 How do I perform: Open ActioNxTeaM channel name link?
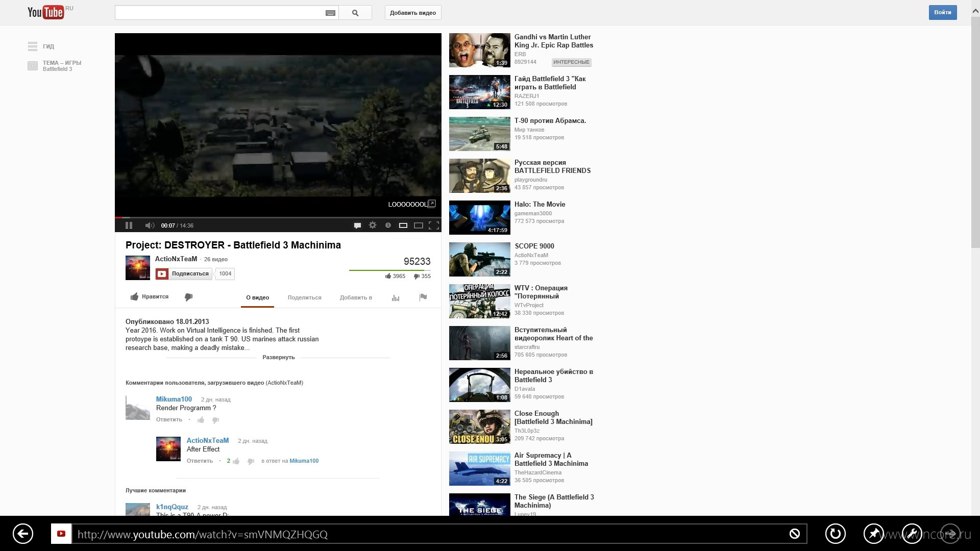point(176,259)
